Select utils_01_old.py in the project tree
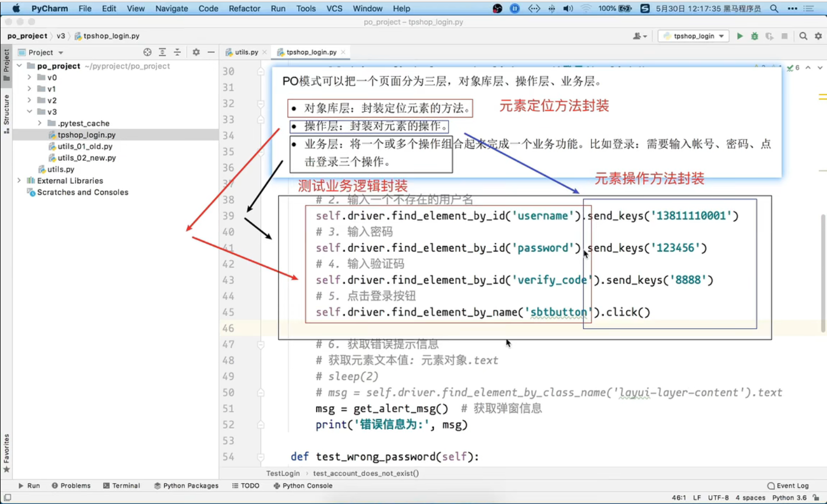The height and width of the screenshot is (504, 827). [85, 147]
